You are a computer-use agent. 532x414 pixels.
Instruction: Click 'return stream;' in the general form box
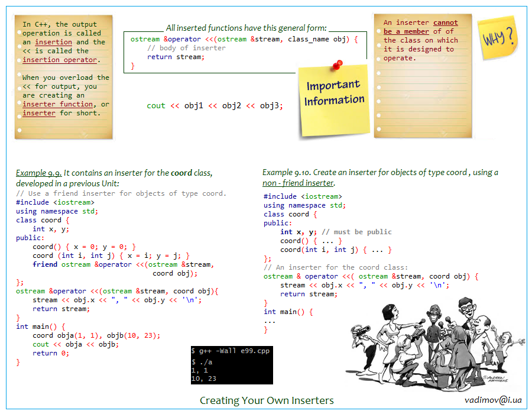click(176, 57)
